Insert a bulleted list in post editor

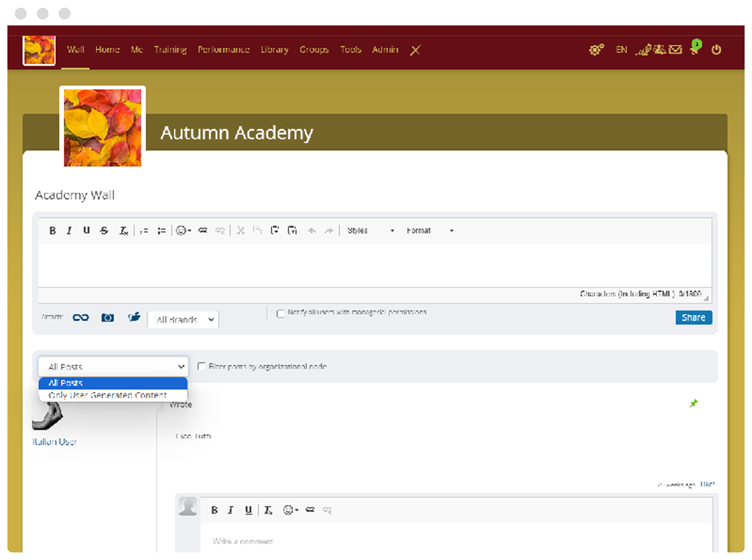(161, 231)
